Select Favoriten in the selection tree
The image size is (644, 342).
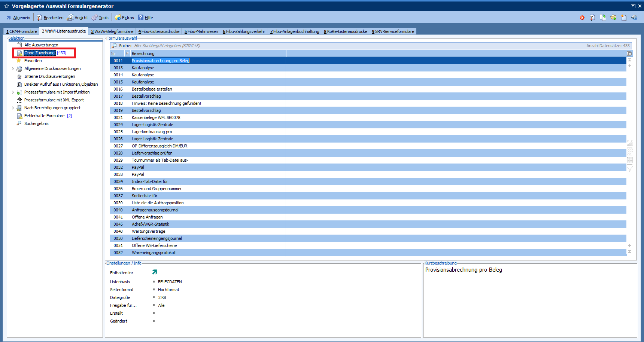click(33, 61)
